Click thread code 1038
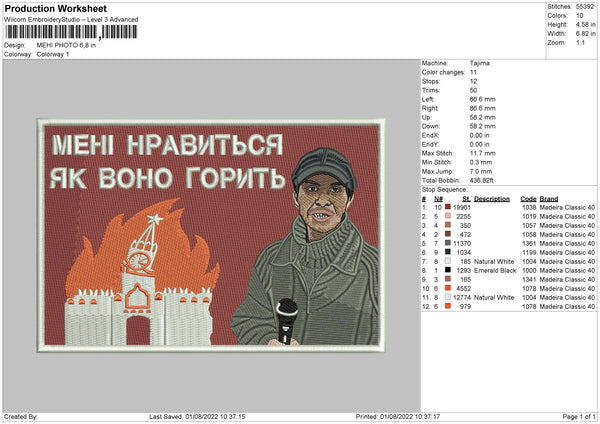Viewport: 600px width, 424px height. point(529,207)
